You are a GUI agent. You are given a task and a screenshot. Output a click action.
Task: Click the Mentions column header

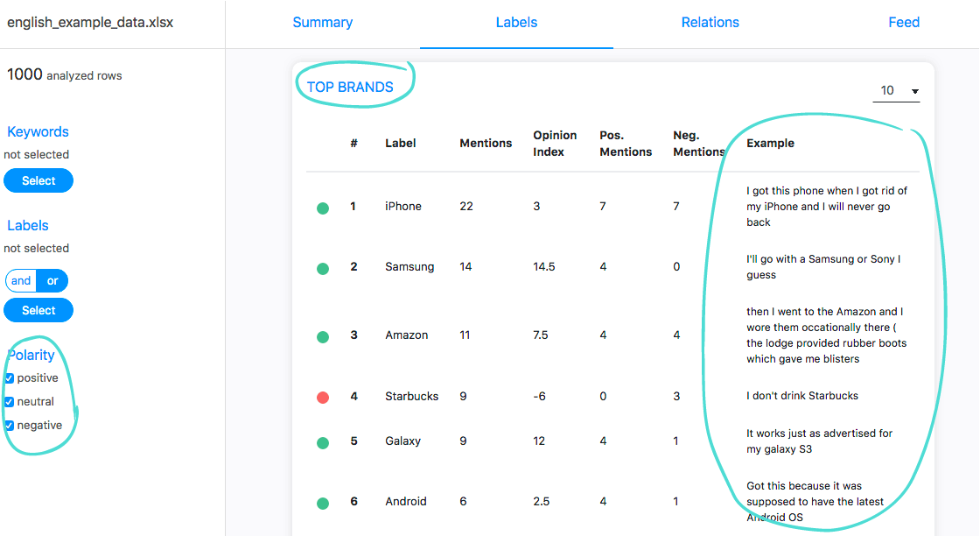486,144
